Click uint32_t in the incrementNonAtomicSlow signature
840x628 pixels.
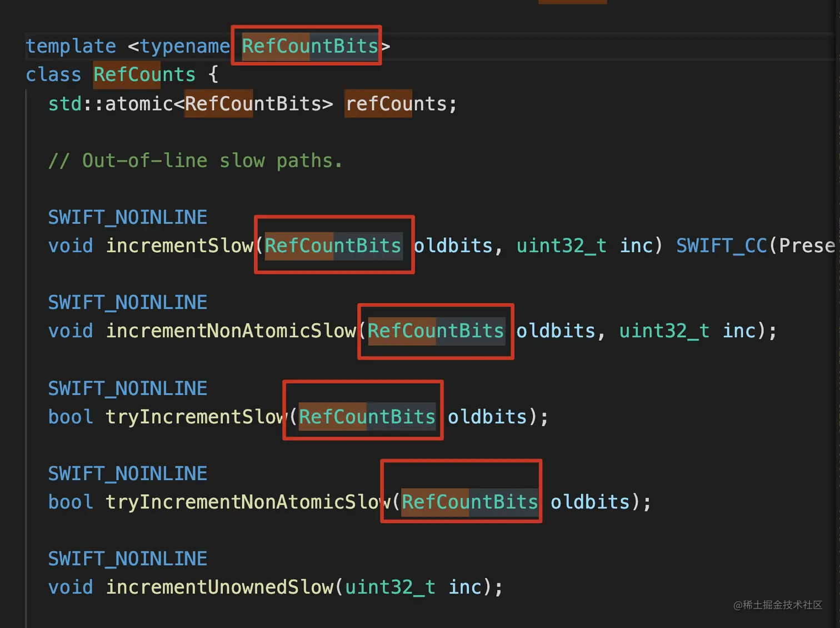tap(664, 331)
